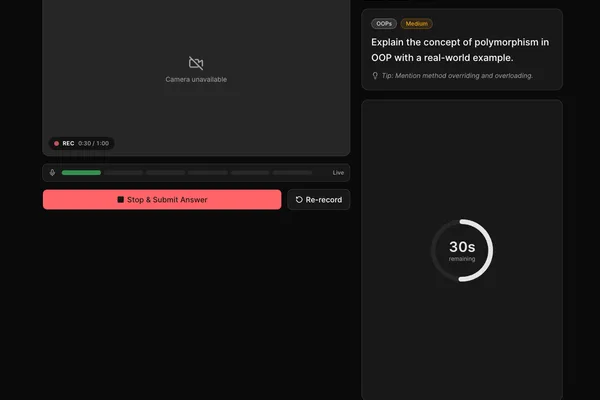Click the red REC recording dot
This screenshot has width=600, height=400.
coord(56,144)
